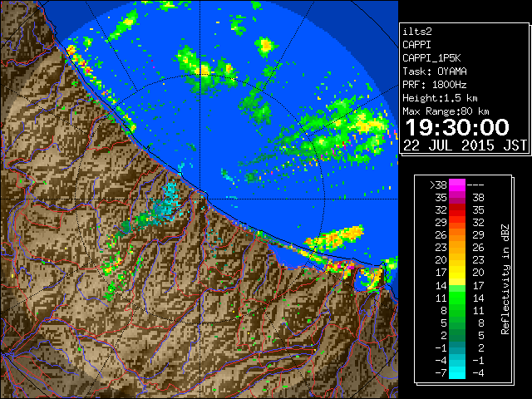
Task: Click 'Task: OYAMA' text line
Action: click(435, 71)
